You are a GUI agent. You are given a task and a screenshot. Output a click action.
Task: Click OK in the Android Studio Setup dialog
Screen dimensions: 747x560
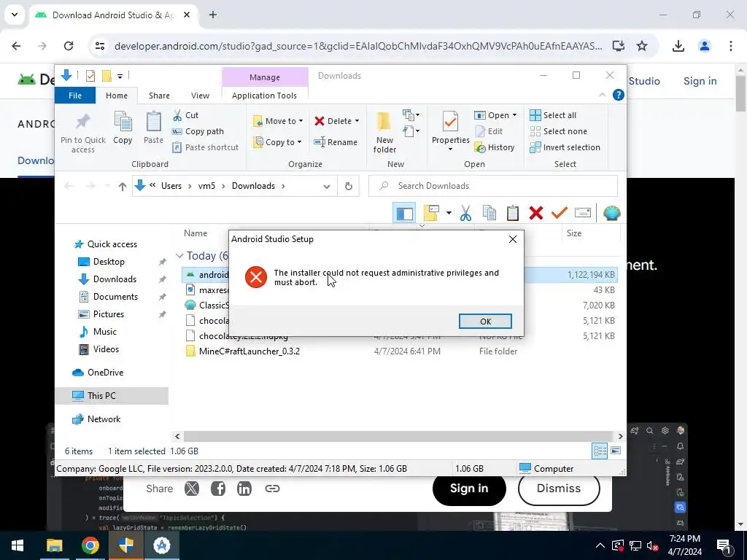[x=485, y=322]
